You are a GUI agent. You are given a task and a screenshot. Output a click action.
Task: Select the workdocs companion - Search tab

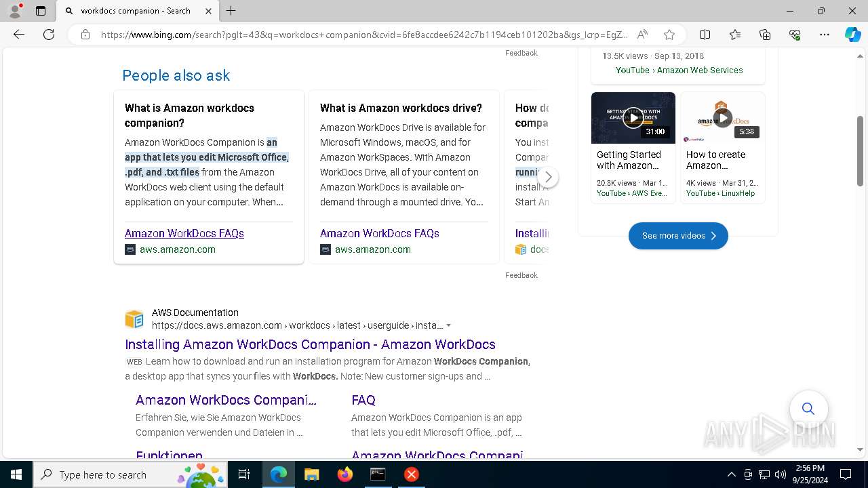tap(138, 11)
